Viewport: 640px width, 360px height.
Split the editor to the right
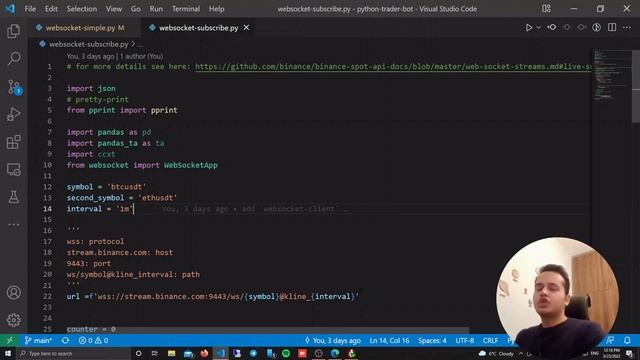click(x=612, y=27)
